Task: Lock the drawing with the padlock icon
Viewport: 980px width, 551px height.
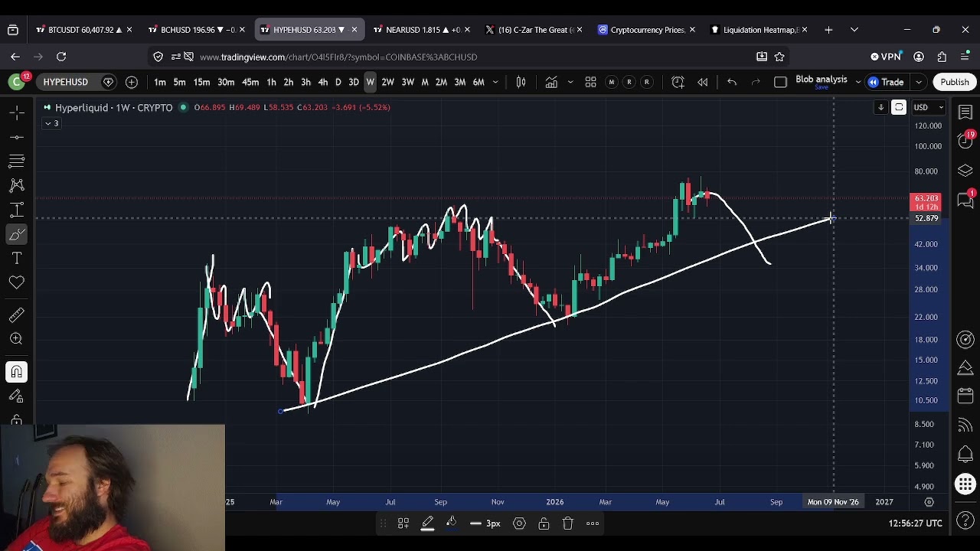Action: pyautogui.click(x=544, y=523)
